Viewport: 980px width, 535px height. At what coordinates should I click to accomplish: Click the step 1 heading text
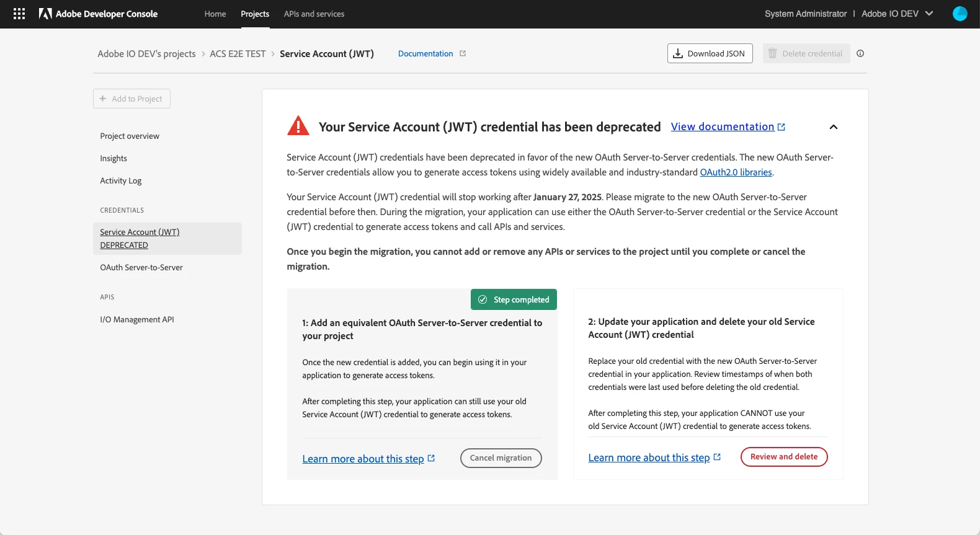pyautogui.click(x=422, y=329)
